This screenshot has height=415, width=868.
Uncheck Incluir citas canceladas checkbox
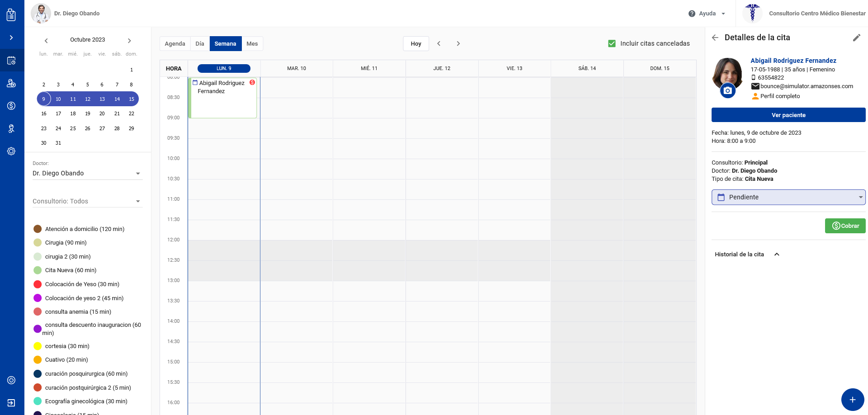coord(612,43)
